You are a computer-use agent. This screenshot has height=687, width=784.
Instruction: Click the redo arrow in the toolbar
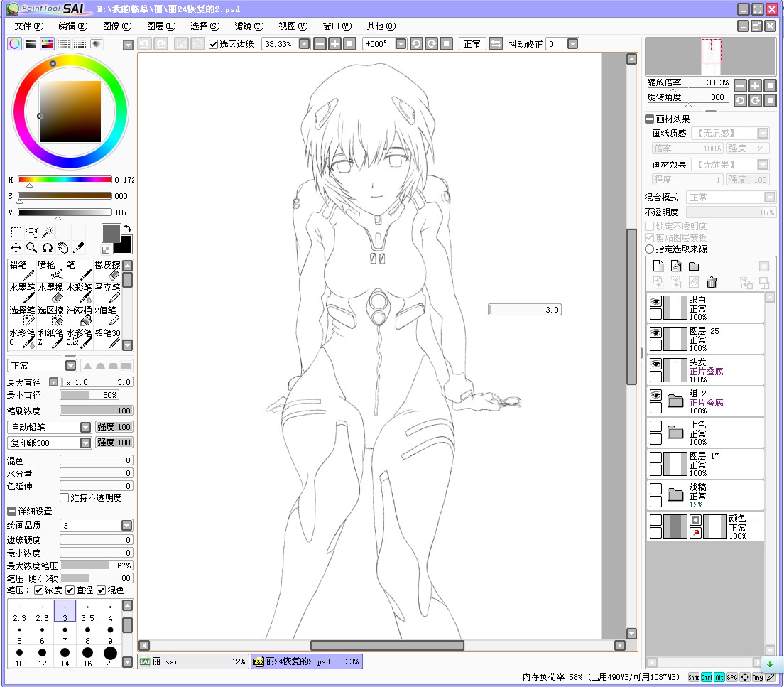160,44
